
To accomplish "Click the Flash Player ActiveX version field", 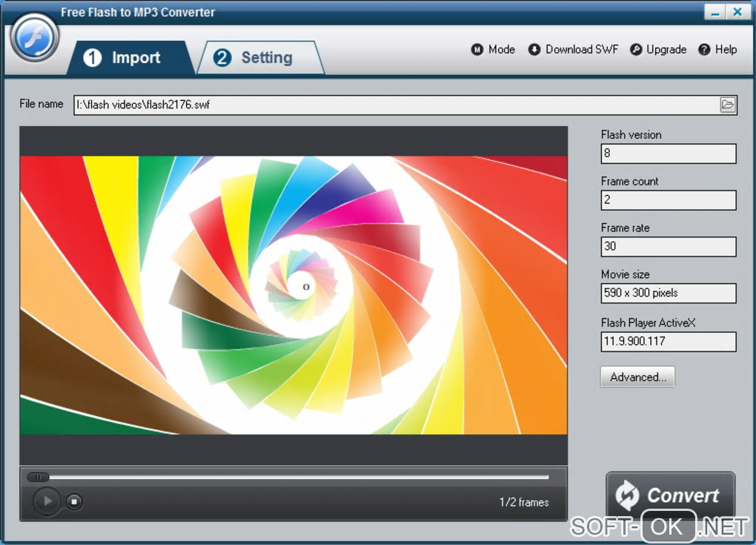I will tap(669, 342).
